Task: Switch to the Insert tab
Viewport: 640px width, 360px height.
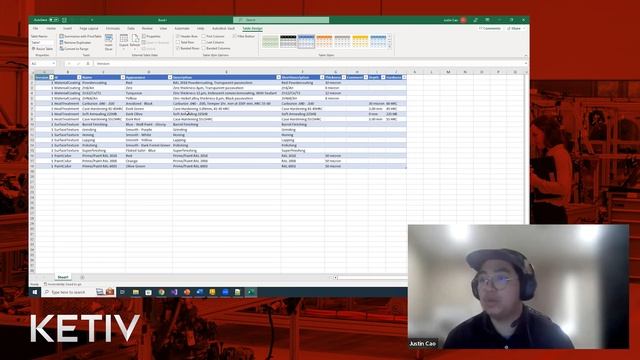Action: coord(67,29)
